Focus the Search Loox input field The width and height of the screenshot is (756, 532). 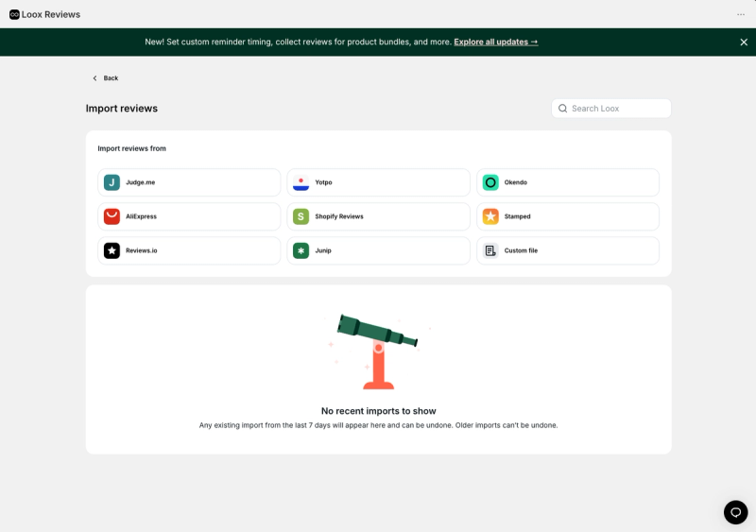pyautogui.click(x=610, y=109)
